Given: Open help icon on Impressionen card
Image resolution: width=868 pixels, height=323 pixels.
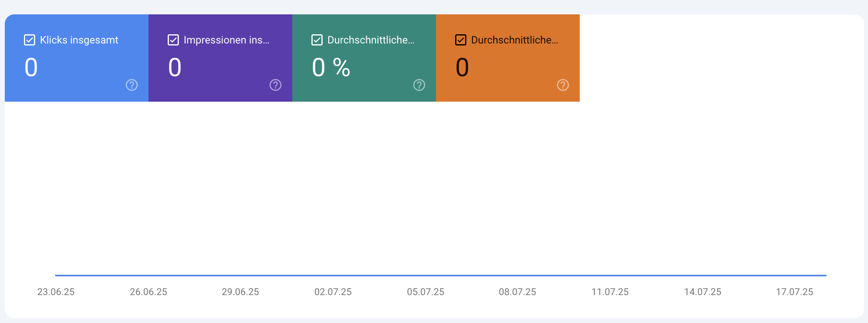Looking at the screenshot, I should point(275,85).
